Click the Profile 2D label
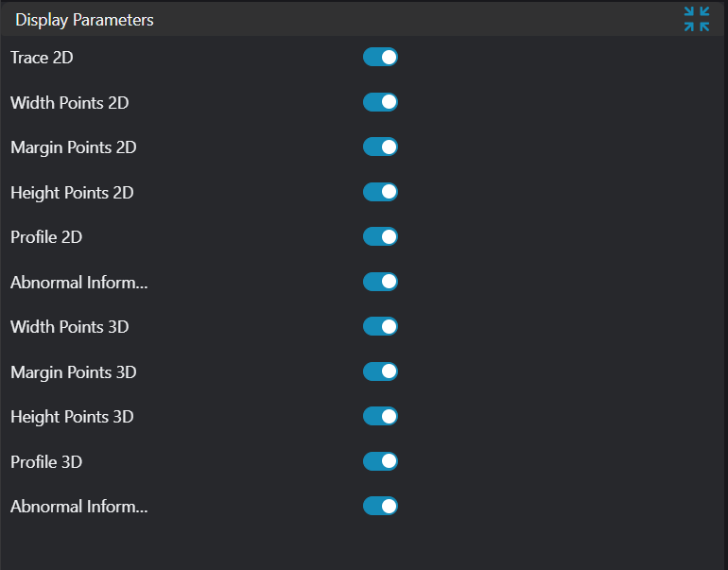 46,237
